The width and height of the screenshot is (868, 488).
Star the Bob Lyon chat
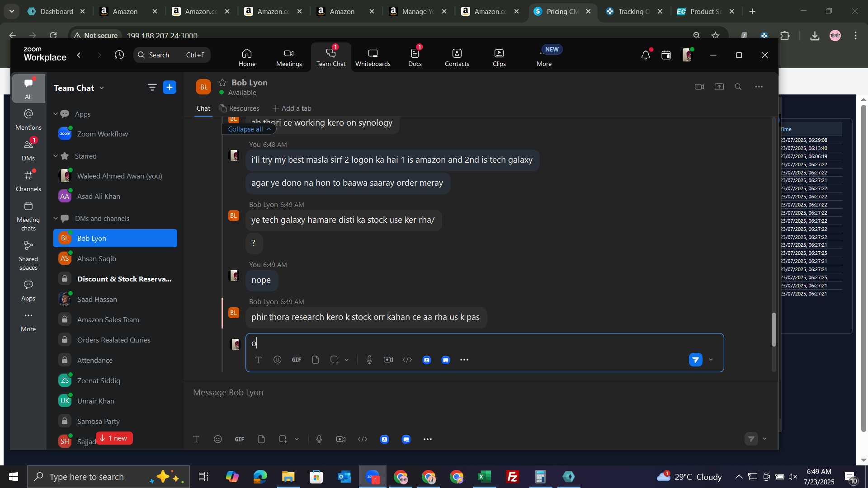click(x=222, y=82)
